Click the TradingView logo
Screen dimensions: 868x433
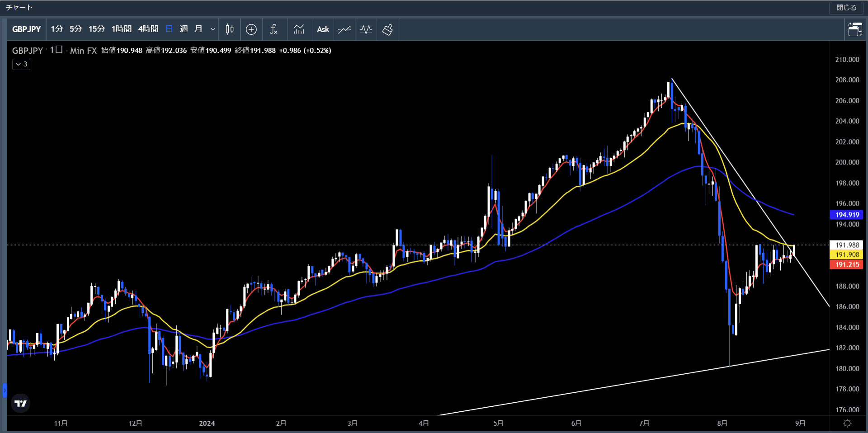[x=20, y=403]
